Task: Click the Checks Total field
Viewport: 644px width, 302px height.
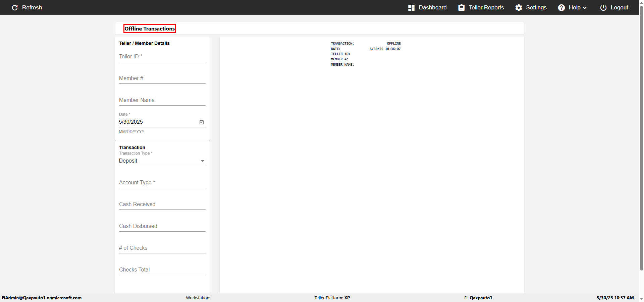Action: (x=162, y=270)
